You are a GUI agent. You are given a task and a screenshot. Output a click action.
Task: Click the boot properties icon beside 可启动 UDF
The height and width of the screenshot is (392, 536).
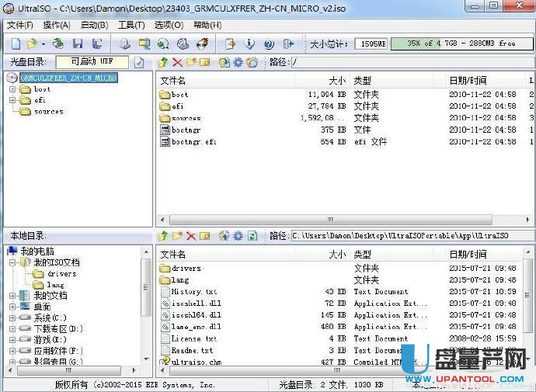(x=139, y=62)
